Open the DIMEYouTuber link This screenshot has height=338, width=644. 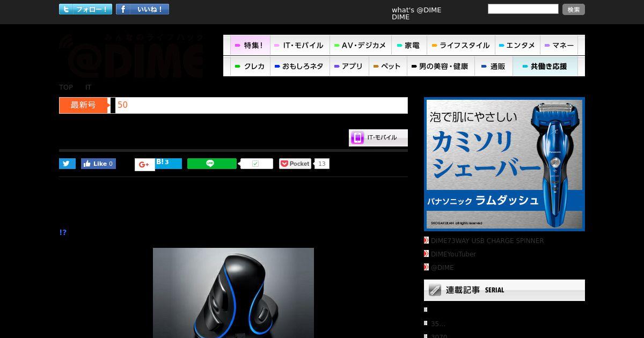click(x=453, y=254)
